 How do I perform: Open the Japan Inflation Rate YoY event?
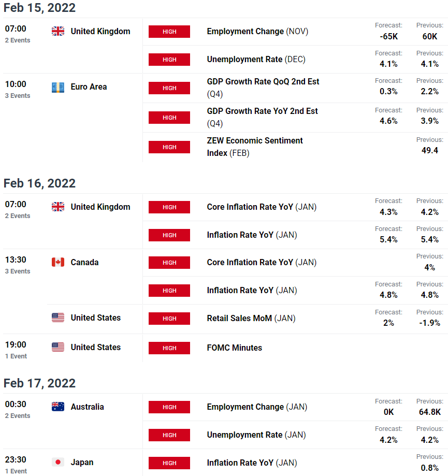(252, 463)
